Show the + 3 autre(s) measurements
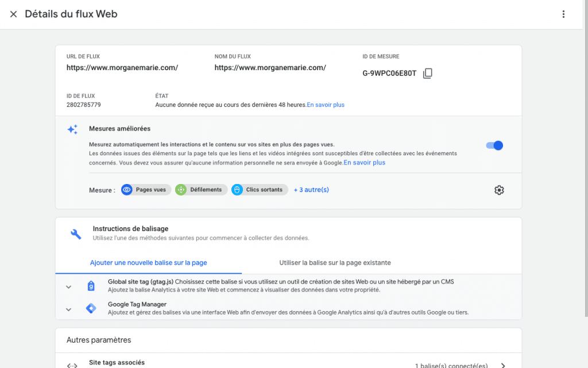Viewport: 588px width, 368px height. tap(311, 190)
